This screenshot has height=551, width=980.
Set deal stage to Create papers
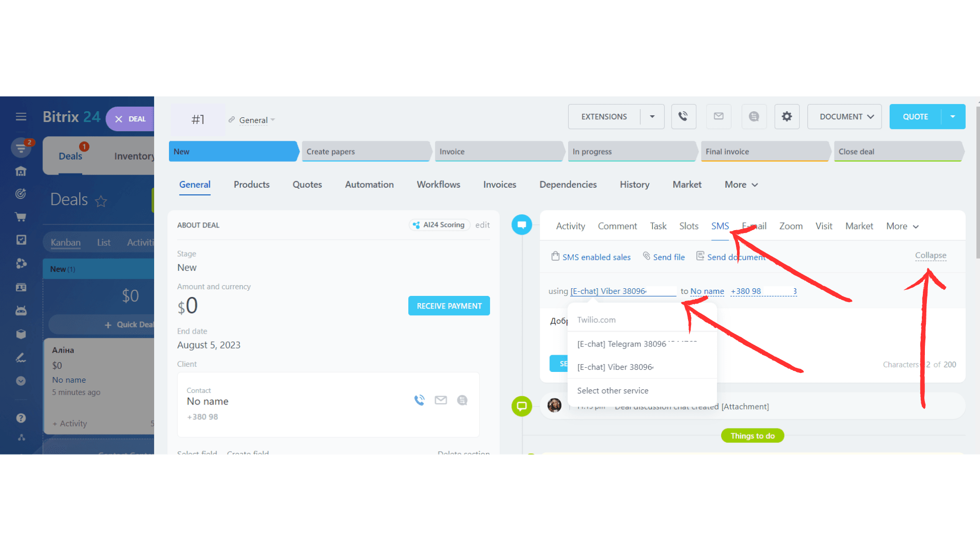(366, 152)
